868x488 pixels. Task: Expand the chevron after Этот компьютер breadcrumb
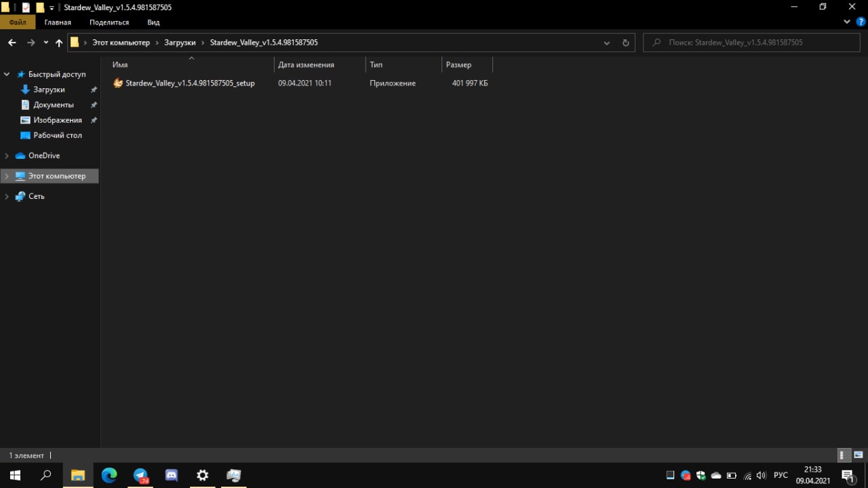(x=157, y=43)
